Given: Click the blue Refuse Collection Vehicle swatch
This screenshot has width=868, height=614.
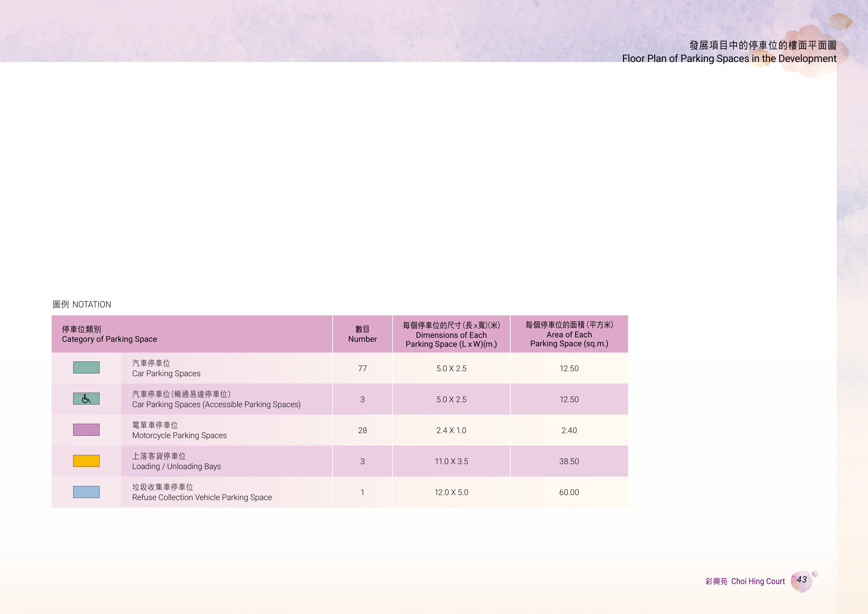Looking at the screenshot, I should (x=86, y=492).
